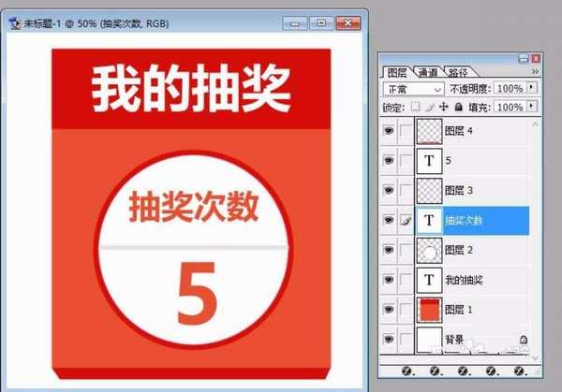This screenshot has width=562, height=392.
Task: Open the 填充 slider arrow
Action: (532, 107)
